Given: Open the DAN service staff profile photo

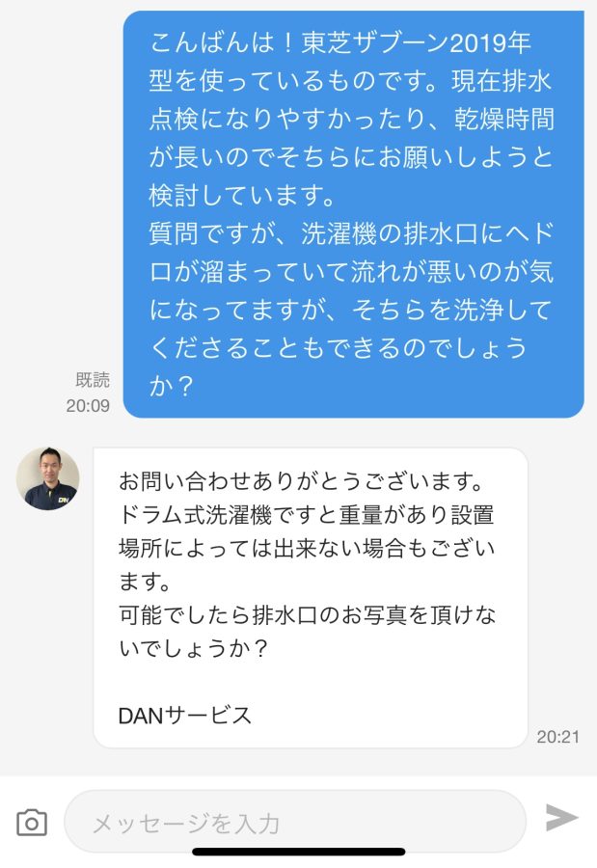Looking at the screenshot, I should click(x=47, y=478).
